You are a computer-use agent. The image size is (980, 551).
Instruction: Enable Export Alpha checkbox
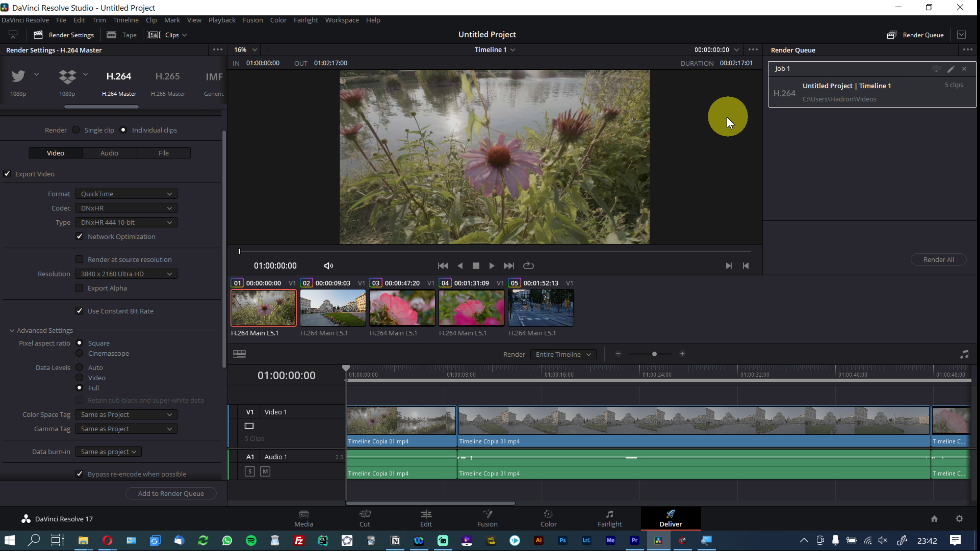(79, 288)
